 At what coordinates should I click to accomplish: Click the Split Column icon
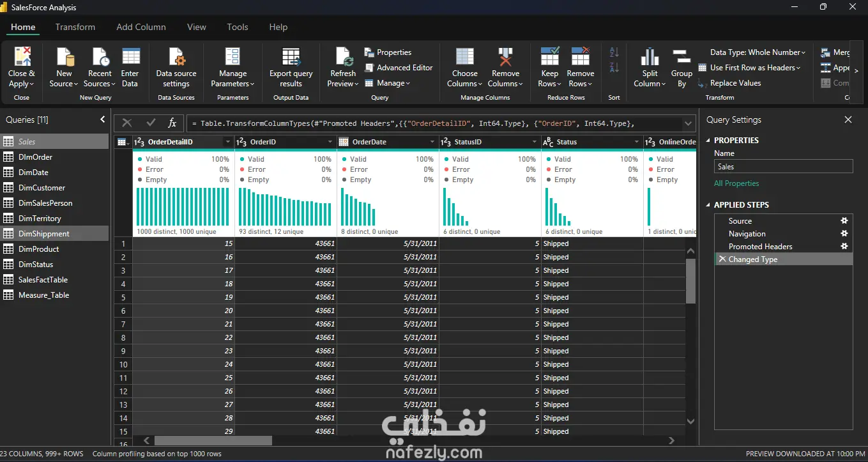pyautogui.click(x=650, y=57)
